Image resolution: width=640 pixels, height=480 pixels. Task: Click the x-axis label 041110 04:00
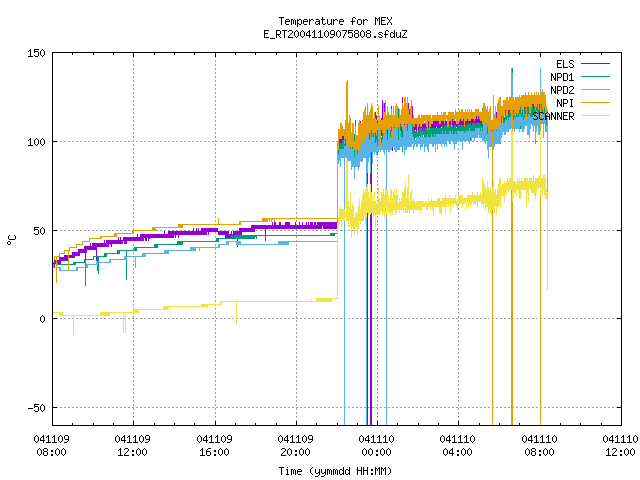pyautogui.click(x=457, y=446)
